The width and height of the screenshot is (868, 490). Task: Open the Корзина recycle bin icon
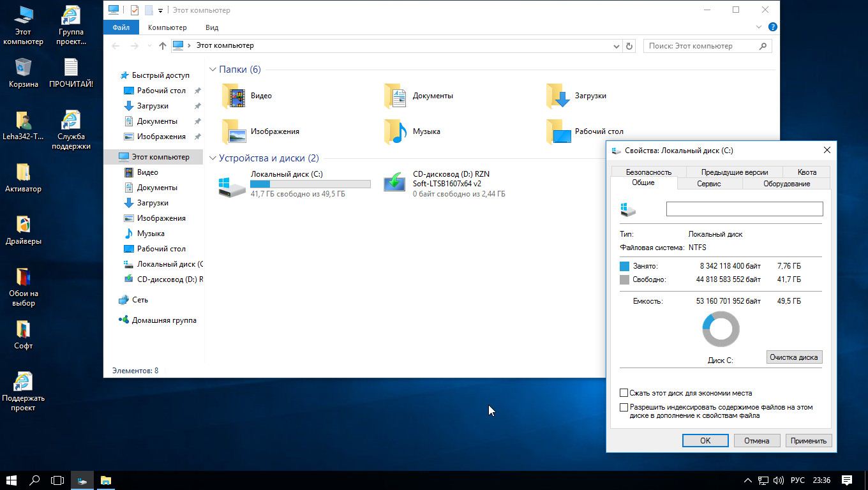pyautogui.click(x=23, y=73)
